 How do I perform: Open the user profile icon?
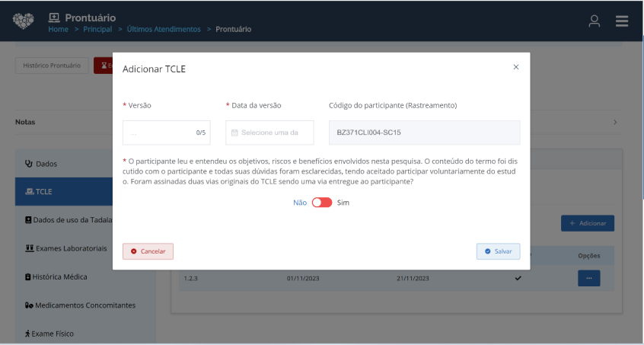point(595,21)
